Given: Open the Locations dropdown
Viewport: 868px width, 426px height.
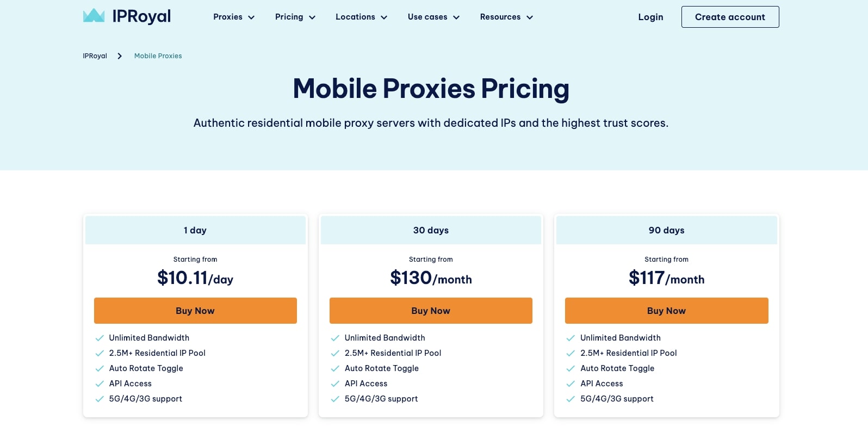Looking at the screenshot, I should (361, 17).
